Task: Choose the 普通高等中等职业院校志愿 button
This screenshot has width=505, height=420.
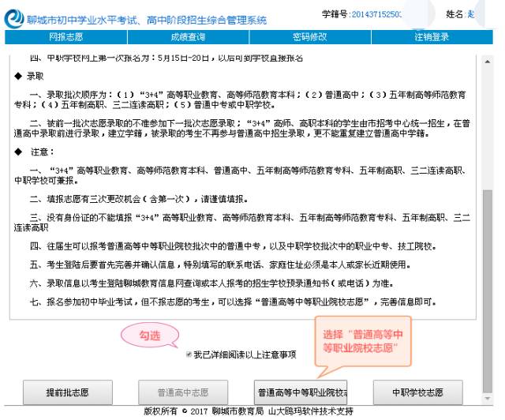Action: [292, 392]
